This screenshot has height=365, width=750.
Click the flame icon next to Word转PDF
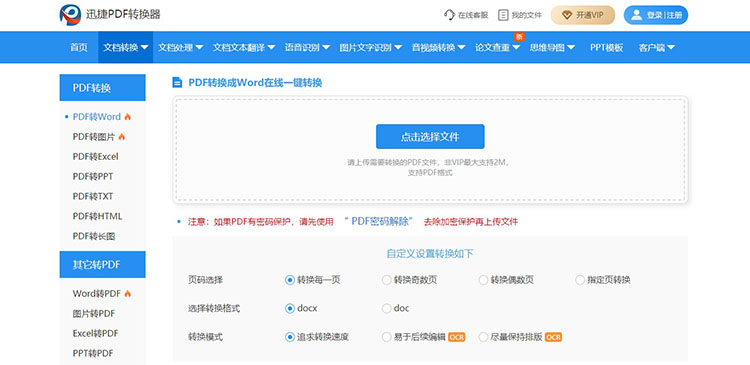pos(127,294)
